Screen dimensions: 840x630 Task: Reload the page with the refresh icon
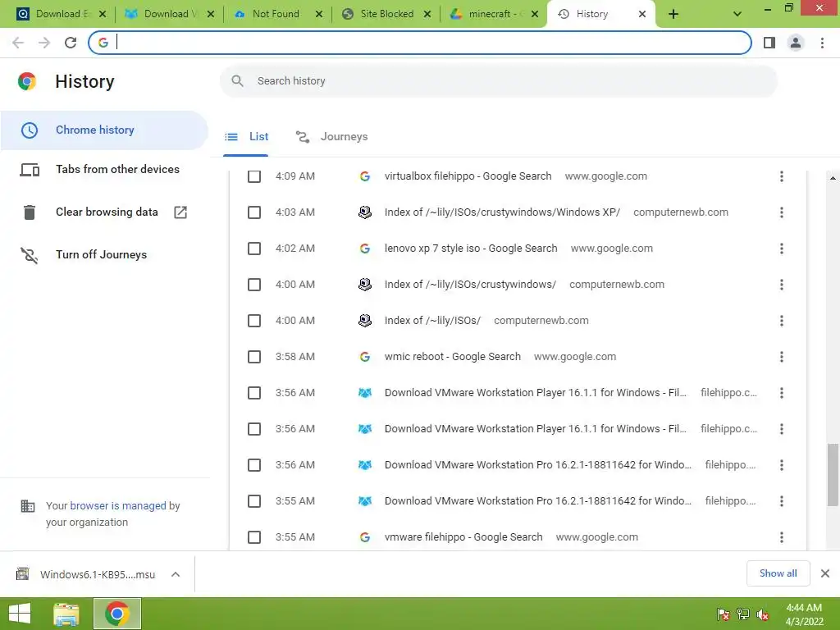[x=71, y=43]
